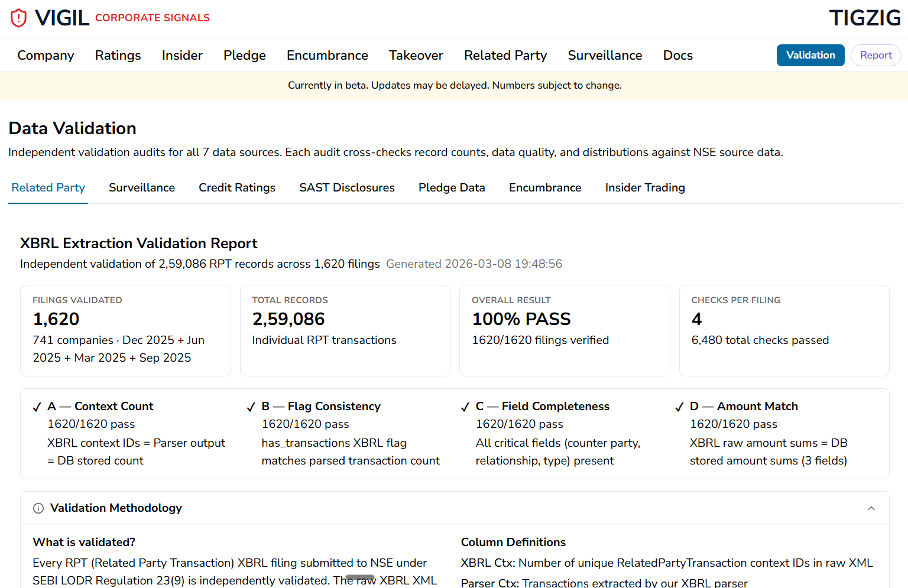
Task: Click the TIGZIG brand link
Action: click(x=865, y=18)
